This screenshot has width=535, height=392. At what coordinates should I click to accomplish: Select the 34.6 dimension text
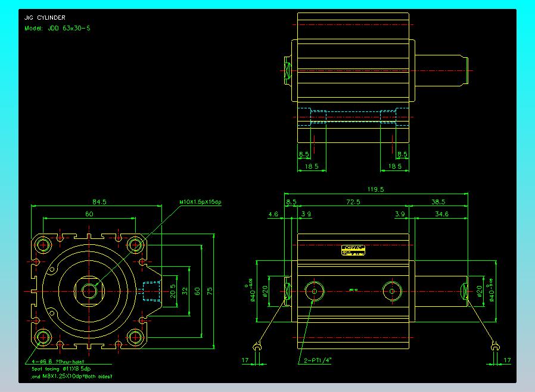coord(441,214)
